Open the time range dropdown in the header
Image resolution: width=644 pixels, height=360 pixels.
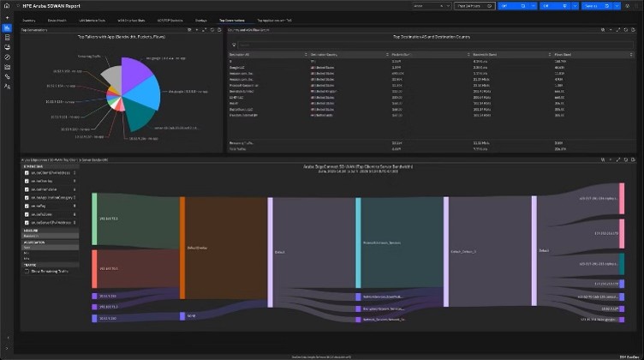tap(471, 5)
